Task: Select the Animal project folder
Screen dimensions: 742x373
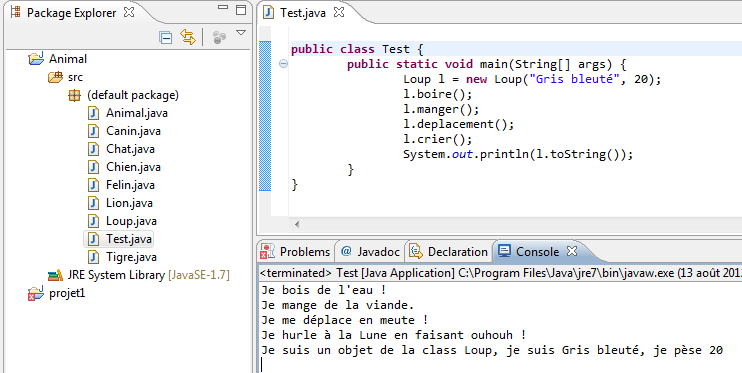Action: click(68, 59)
